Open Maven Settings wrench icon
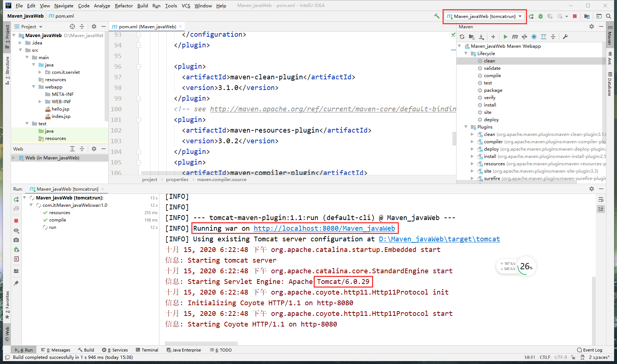617x364 pixels. pyautogui.click(x=565, y=37)
